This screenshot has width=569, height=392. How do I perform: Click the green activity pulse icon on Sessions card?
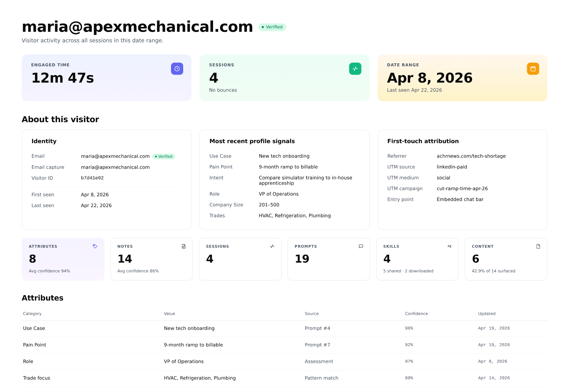pyautogui.click(x=355, y=69)
